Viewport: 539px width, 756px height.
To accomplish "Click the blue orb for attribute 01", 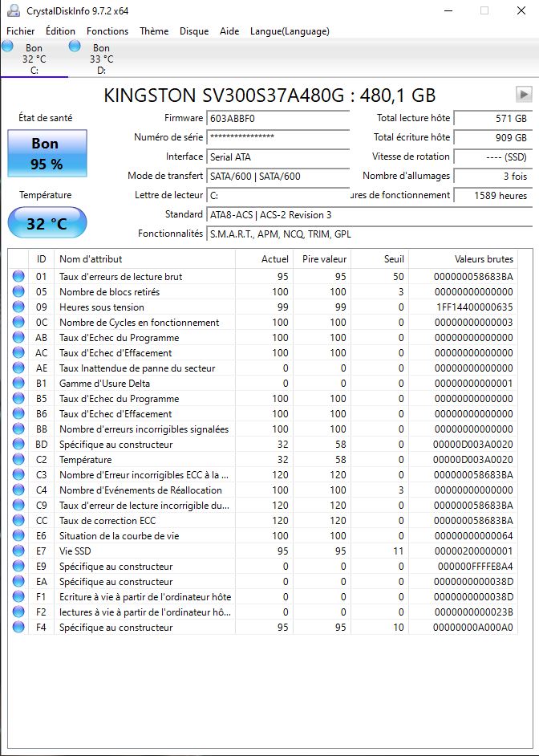I will pyautogui.click(x=18, y=277).
